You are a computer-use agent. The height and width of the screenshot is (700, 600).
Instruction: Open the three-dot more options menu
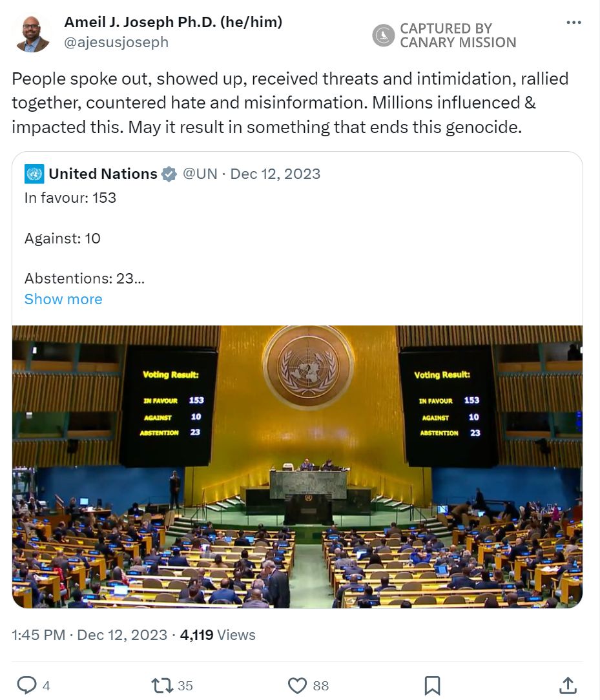pos(574,23)
